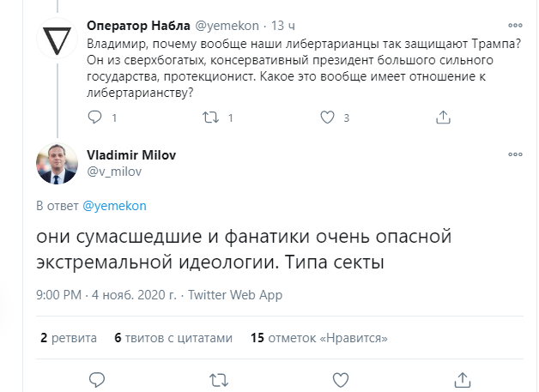Share the Оператор Набла tweet

[x=443, y=117]
